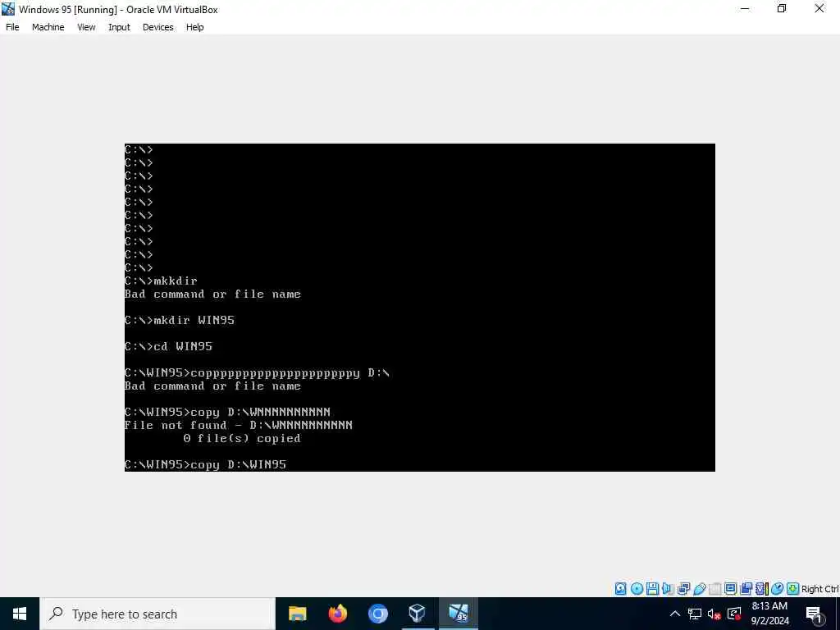Click the 'cd WIN95' command line
The image size is (840, 630).
pos(168,346)
